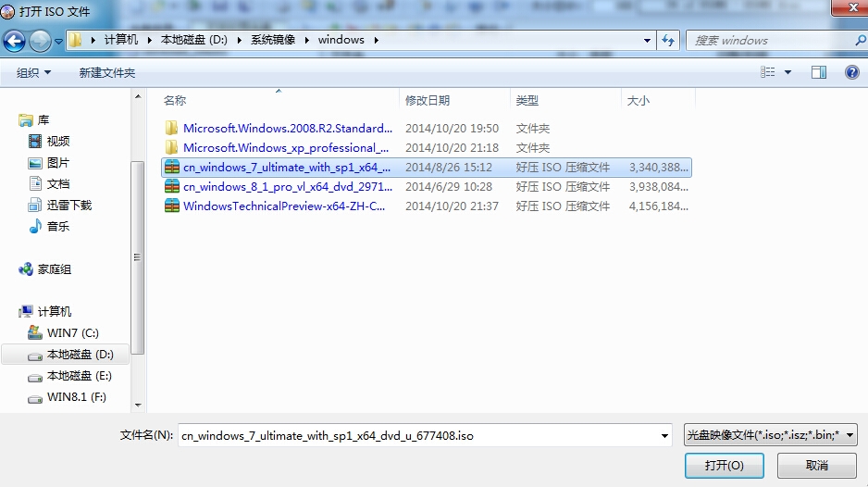The image size is (868, 487).
Task: Select file name cn_windows_8_1_pro_vl_x64_dvd
Action: [288, 187]
